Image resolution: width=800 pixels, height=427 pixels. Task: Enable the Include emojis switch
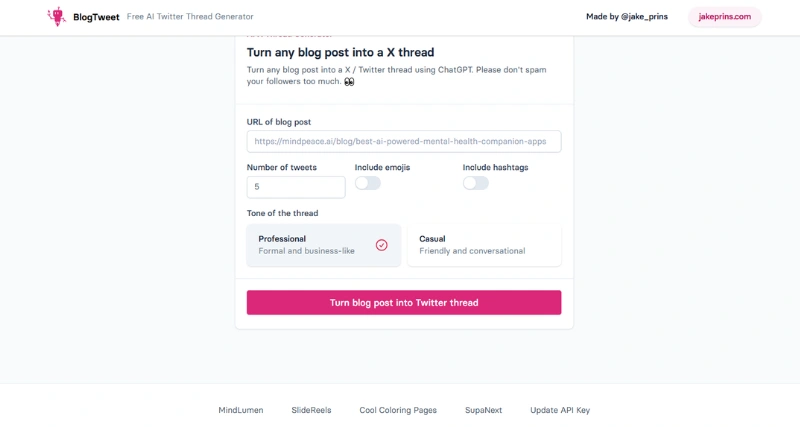(368, 183)
